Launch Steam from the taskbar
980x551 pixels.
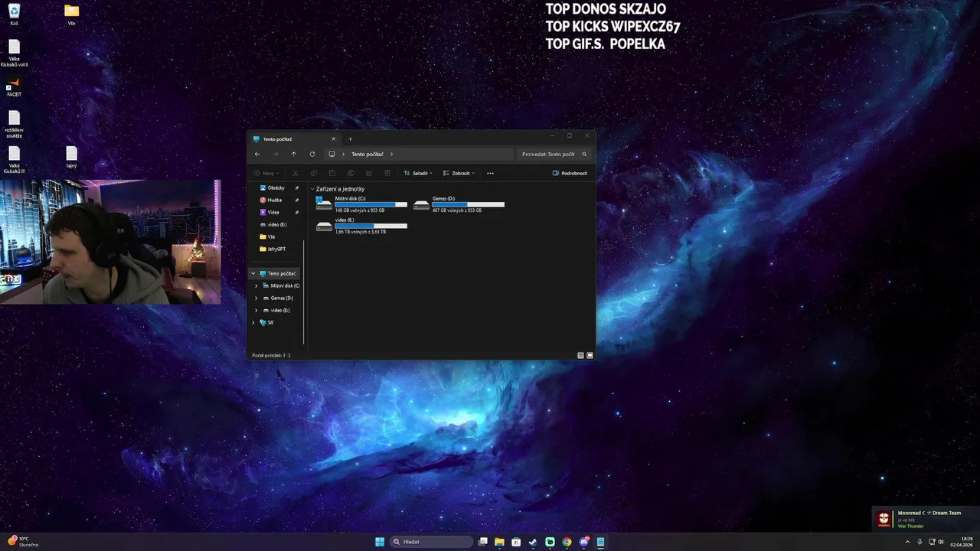[x=533, y=542]
